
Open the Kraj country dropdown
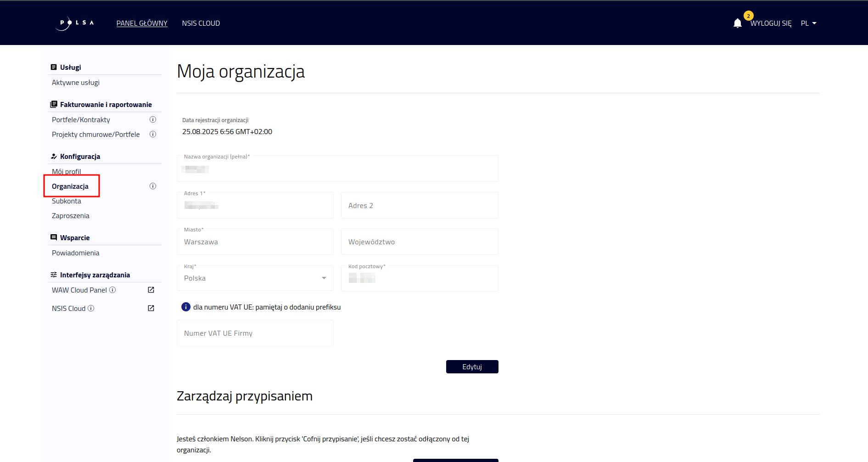pyautogui.click(x=254, y=278)
